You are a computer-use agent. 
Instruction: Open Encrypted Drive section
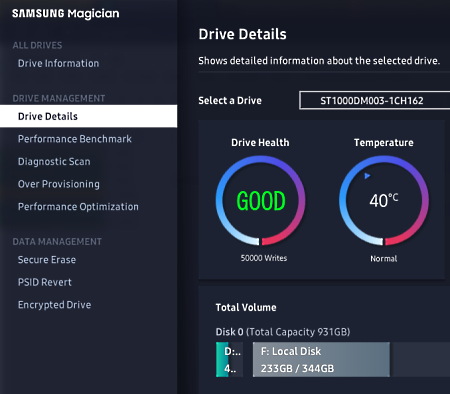pyautogui.click(x=54, y=305)
